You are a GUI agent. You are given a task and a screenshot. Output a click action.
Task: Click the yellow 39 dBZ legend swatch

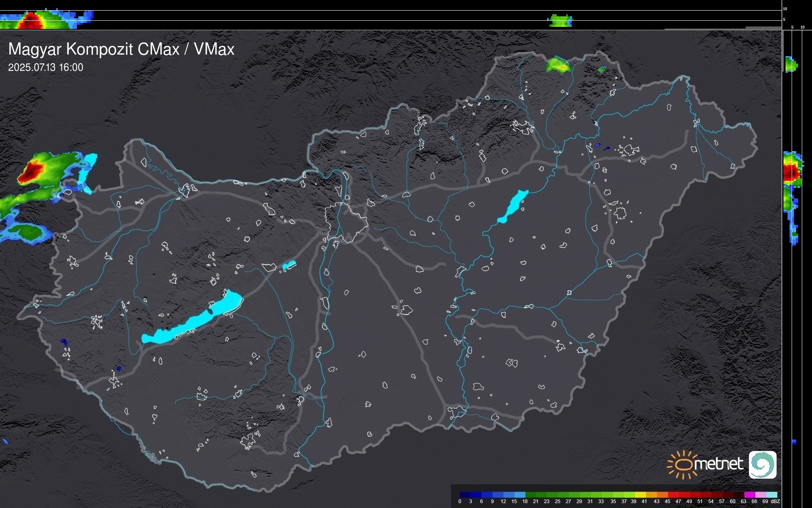(x=641, y=495)
